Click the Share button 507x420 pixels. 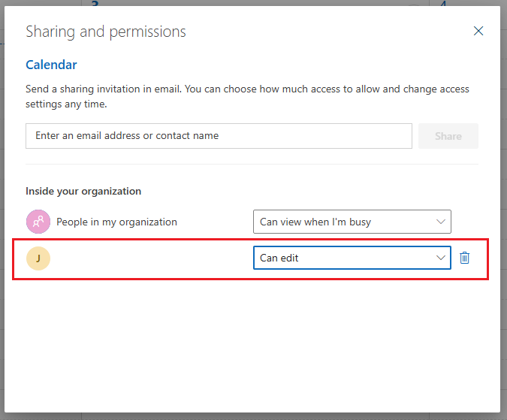coord(448,136)
